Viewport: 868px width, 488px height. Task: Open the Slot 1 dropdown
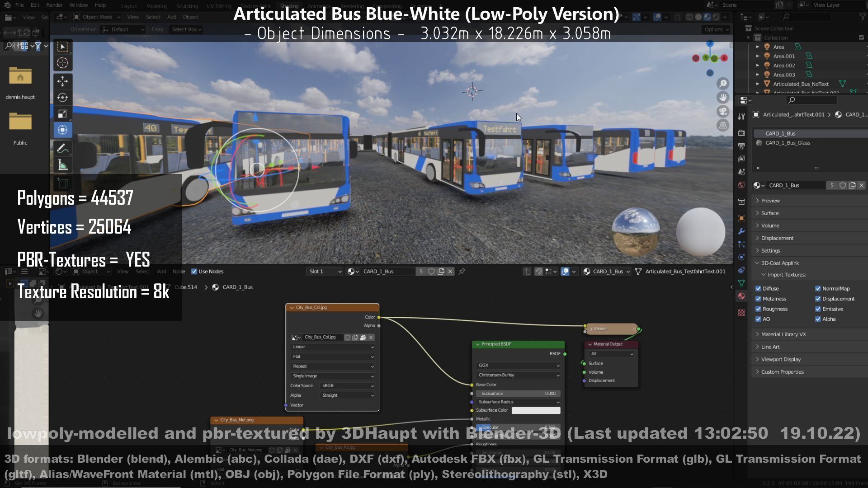point(325,272)
